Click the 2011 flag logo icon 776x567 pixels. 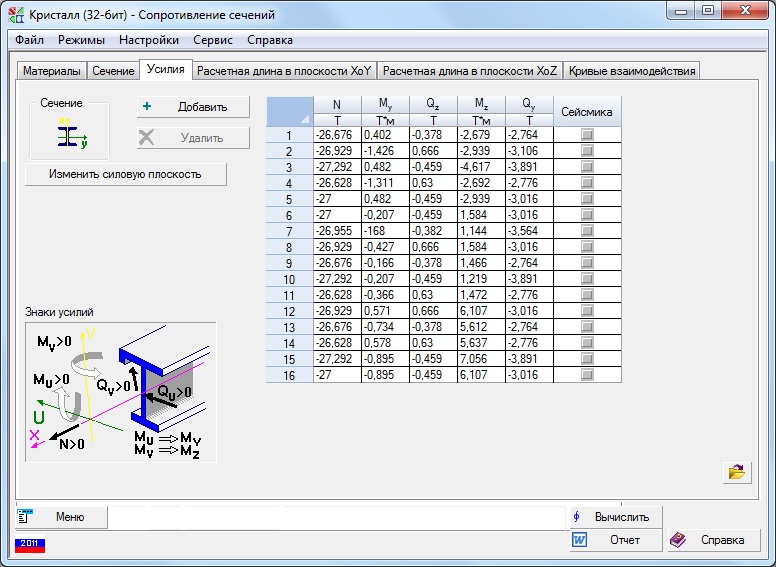(30, 544)
